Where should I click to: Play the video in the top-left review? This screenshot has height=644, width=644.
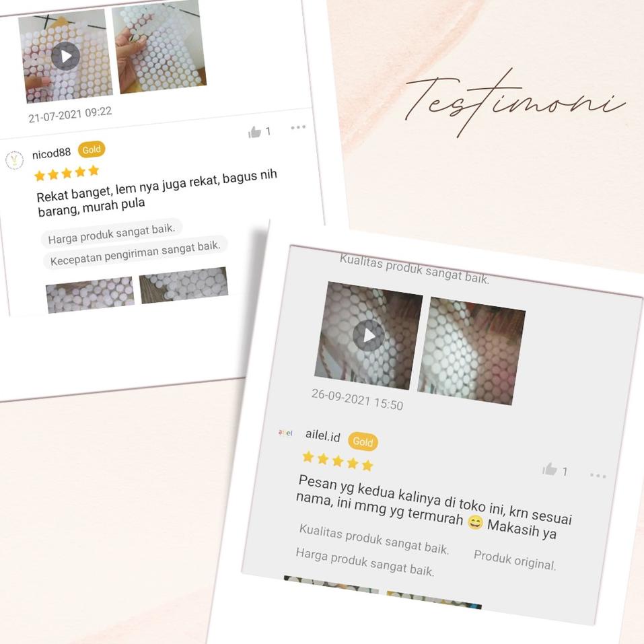65,56
